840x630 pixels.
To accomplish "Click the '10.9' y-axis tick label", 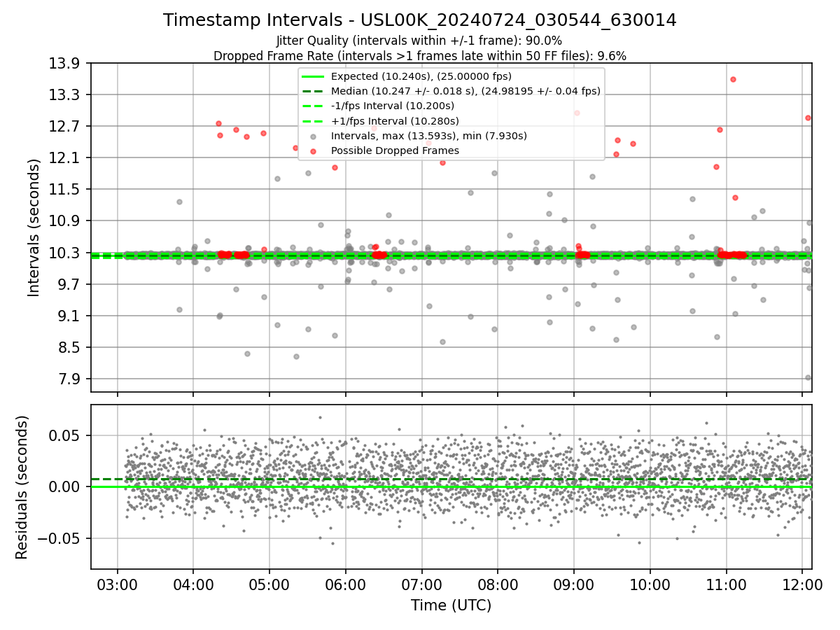I will 66,220.
